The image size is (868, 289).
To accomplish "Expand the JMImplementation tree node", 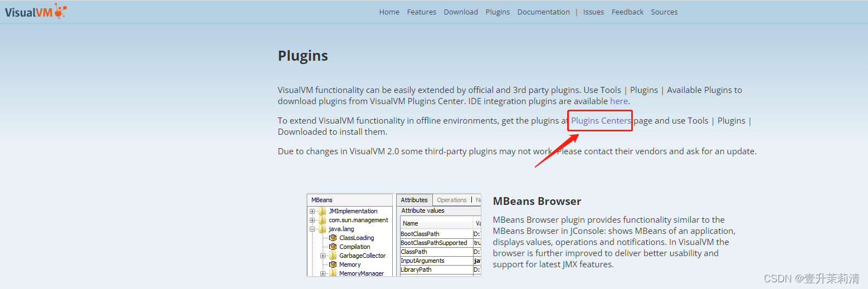I will pyautogui.click(x=313, y=212).
